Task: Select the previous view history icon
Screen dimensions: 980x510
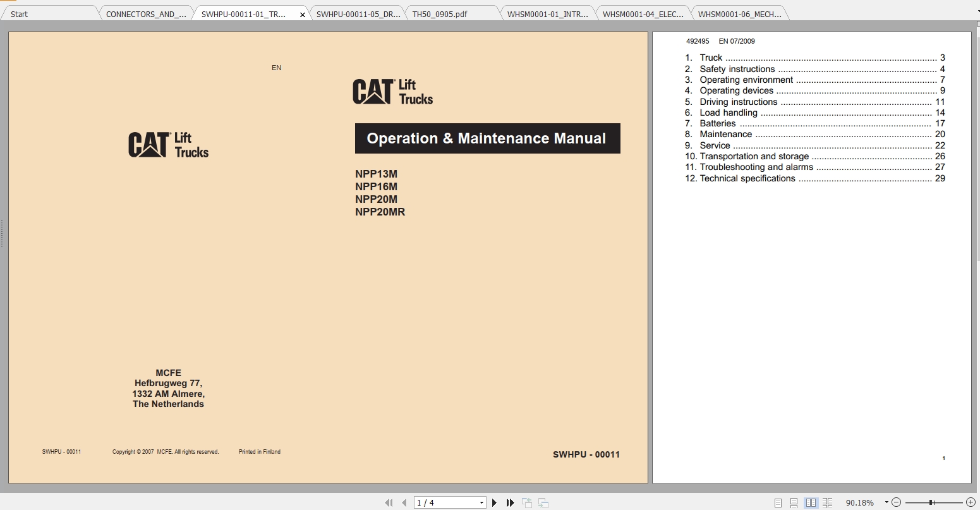Action: pos(526,502)
